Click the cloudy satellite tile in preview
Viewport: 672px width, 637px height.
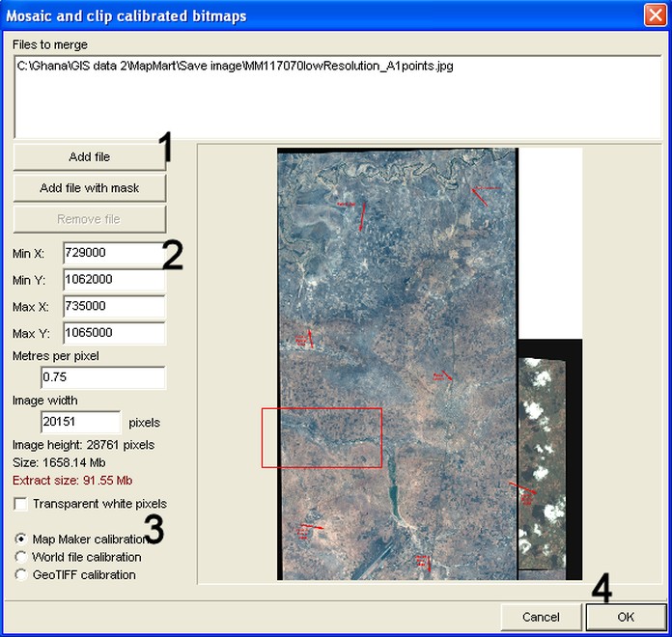542,463
